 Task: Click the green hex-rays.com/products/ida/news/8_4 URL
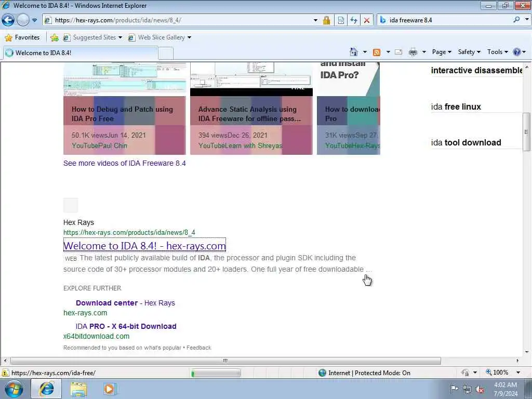129,232
